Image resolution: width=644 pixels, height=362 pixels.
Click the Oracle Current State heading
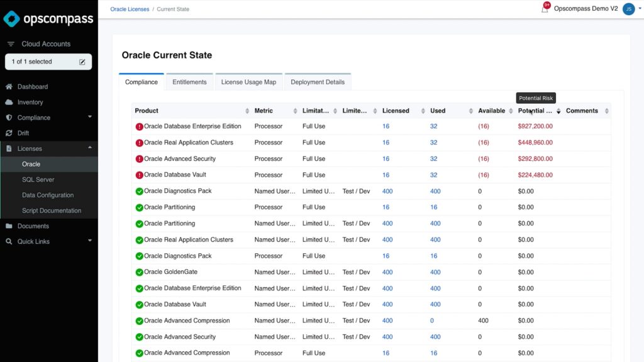pyautogui.click(x=167, y=55)
